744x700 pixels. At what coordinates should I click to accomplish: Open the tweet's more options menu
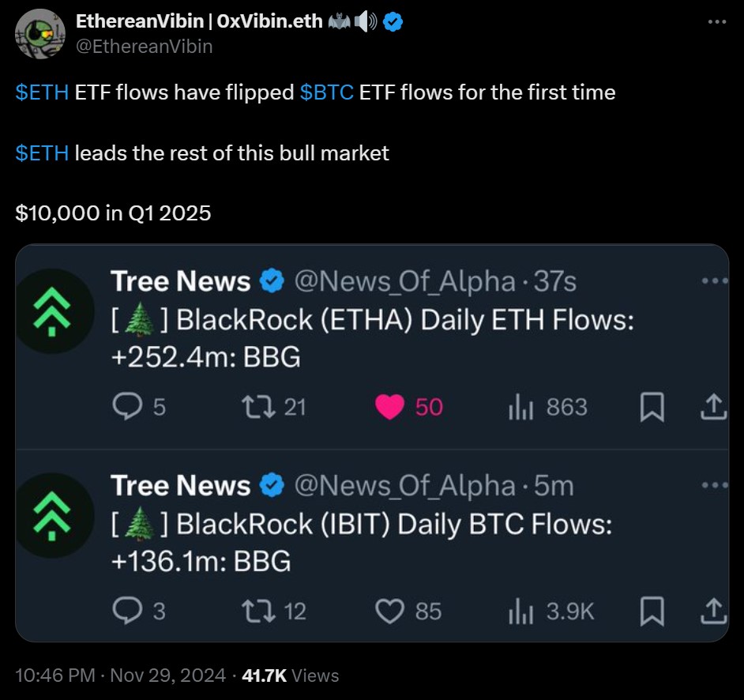(x=716, y=22)
